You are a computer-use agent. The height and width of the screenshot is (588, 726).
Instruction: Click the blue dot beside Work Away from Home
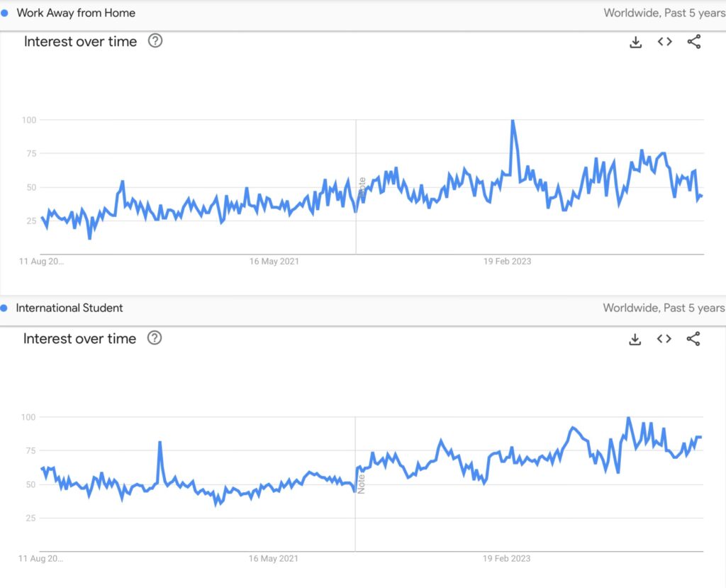click(5, 13)
